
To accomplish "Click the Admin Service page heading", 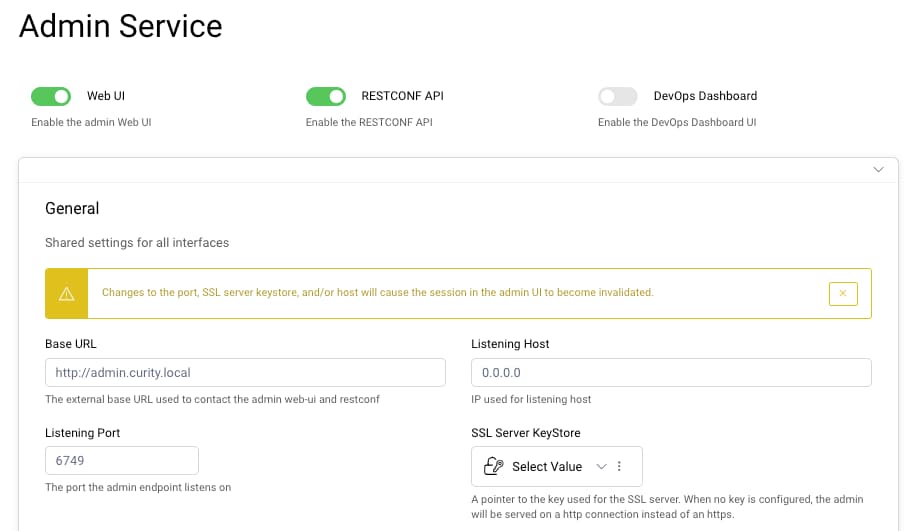I will tap(121, 26).
